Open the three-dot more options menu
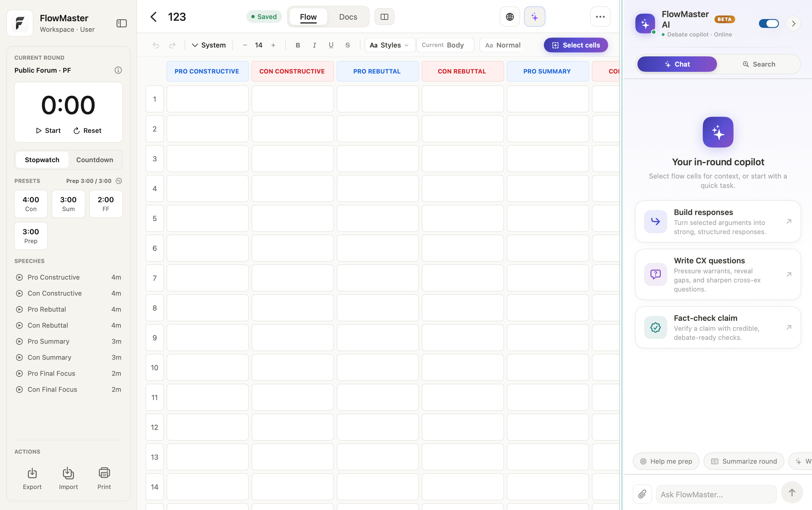The image size is (812, 510). [600, 17]
